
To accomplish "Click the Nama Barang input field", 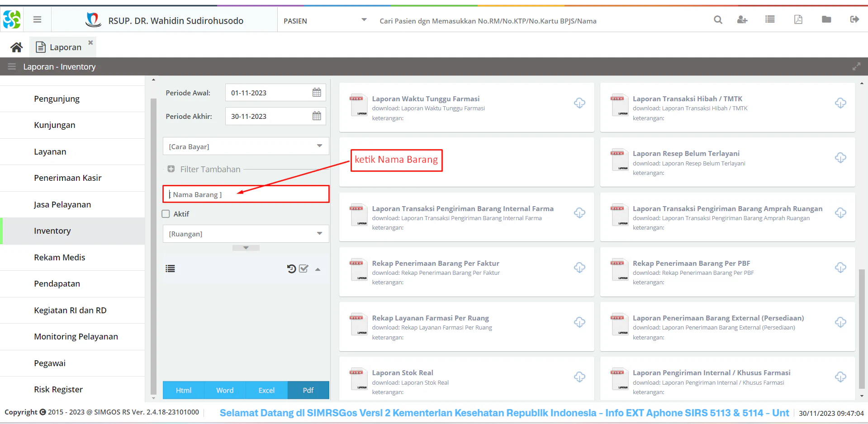I will coord(246,194).
